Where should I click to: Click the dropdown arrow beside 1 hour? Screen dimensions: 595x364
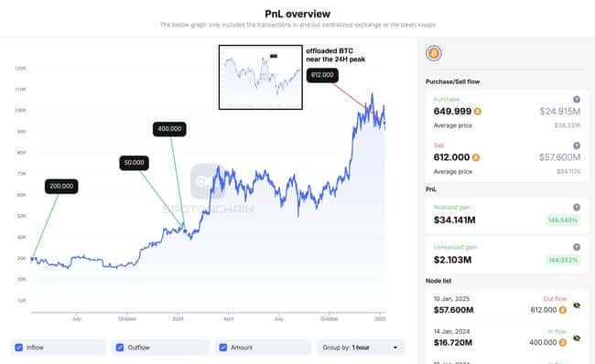point(395,348)
